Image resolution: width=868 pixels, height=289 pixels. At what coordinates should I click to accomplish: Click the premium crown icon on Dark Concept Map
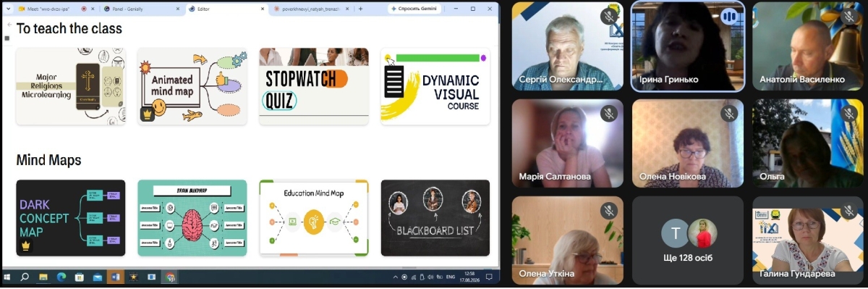pyautogui.click(x=27, y=246)
